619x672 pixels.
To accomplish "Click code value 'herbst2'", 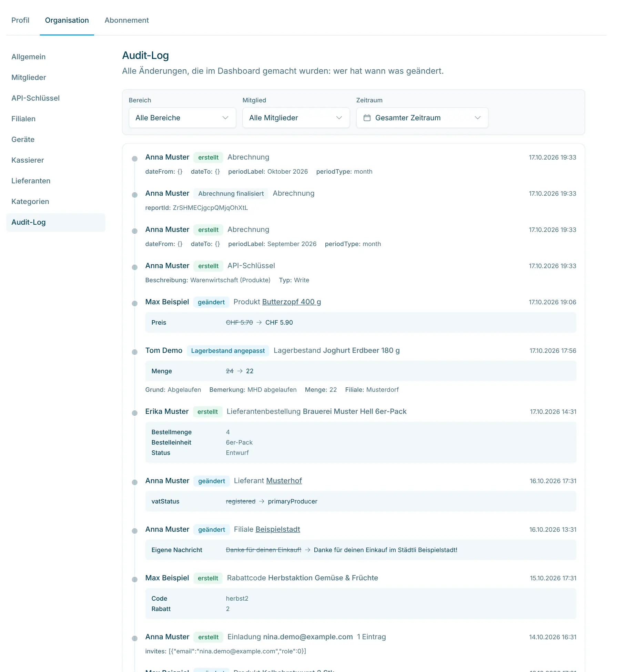I will [x=237, y=599].
